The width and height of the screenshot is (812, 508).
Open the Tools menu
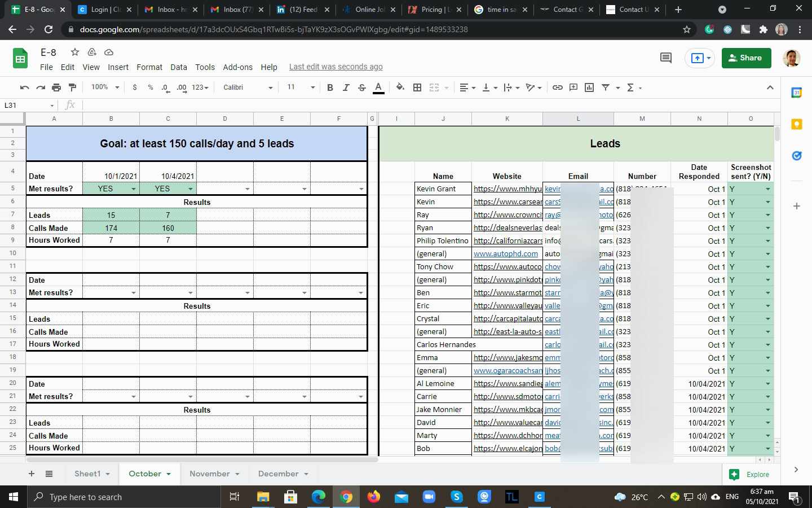205,67
